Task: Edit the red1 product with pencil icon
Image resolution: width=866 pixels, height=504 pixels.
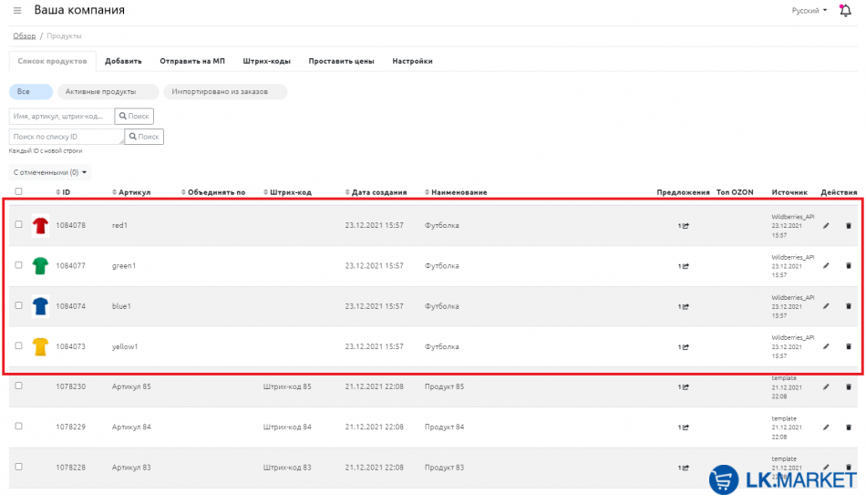Action: (827, 225)
